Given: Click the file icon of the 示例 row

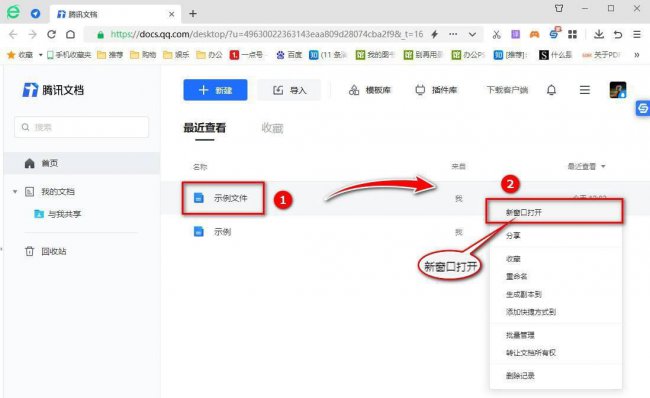Looking at the screenshot, I should (x=199, y=231).
